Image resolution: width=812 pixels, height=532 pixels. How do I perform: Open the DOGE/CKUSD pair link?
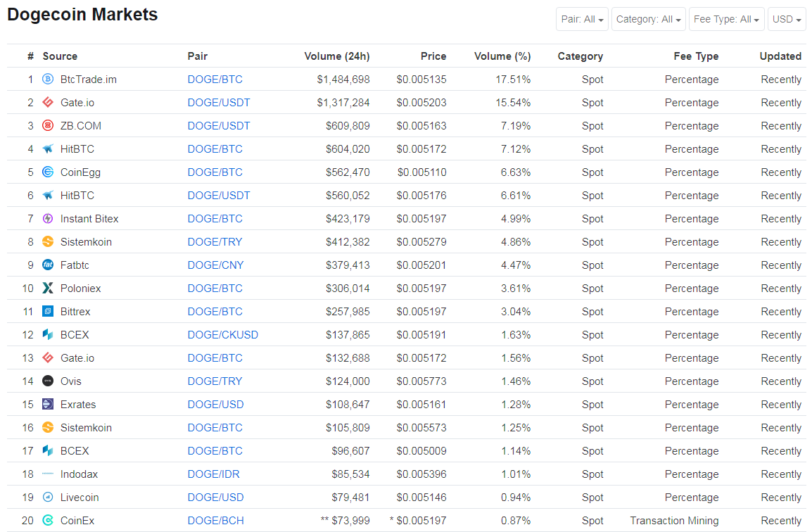point(222,335)
